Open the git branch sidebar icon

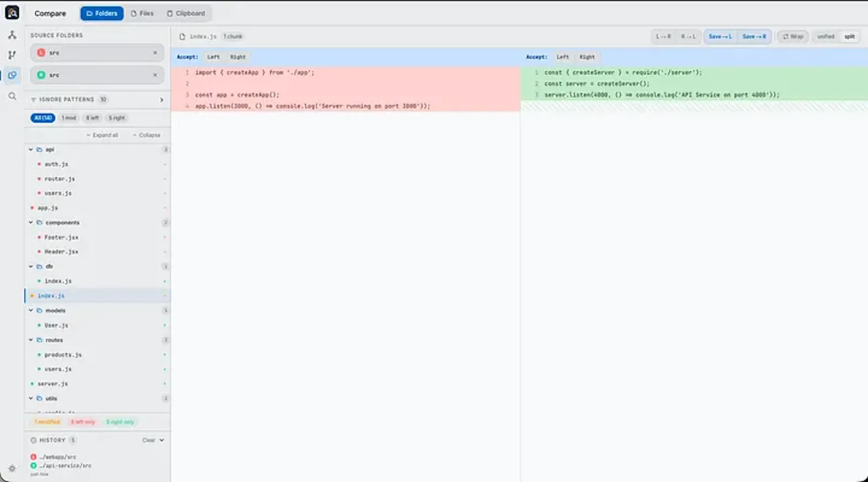pyautogui.click(x=12, y=55)
